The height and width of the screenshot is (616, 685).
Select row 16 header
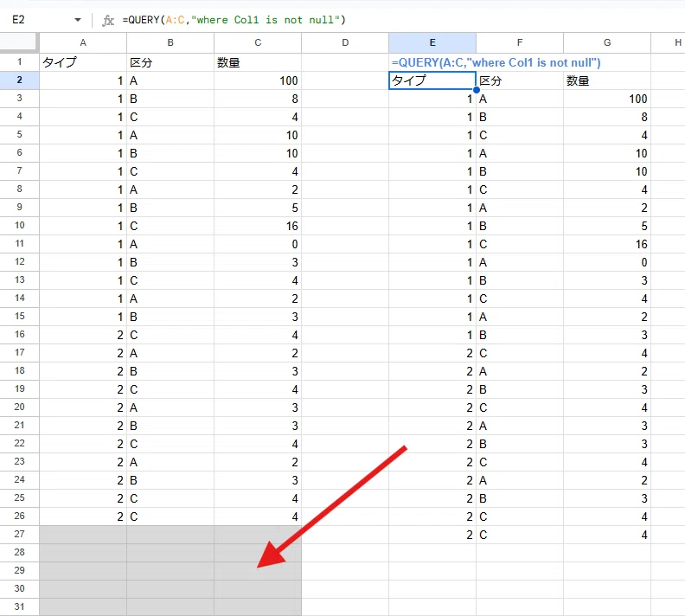(20, 335)
